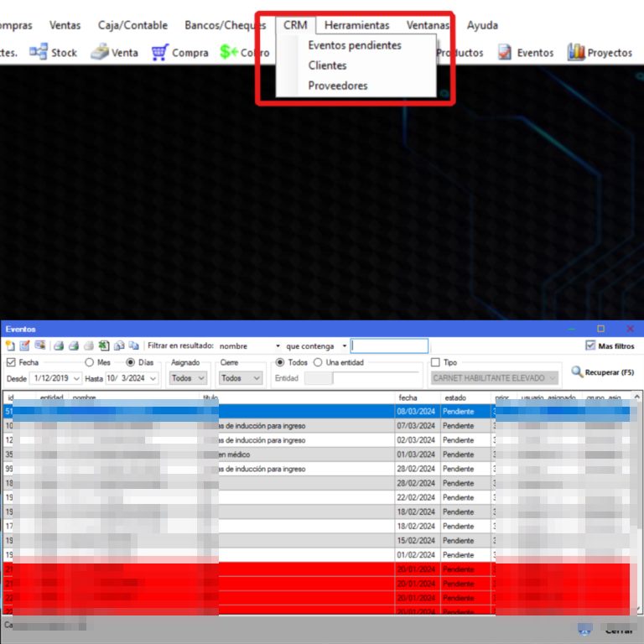The width and height of the screenshot is (644, 644).
Task: Click the Recuperar magnifier icon
Action: click(577, 372)
